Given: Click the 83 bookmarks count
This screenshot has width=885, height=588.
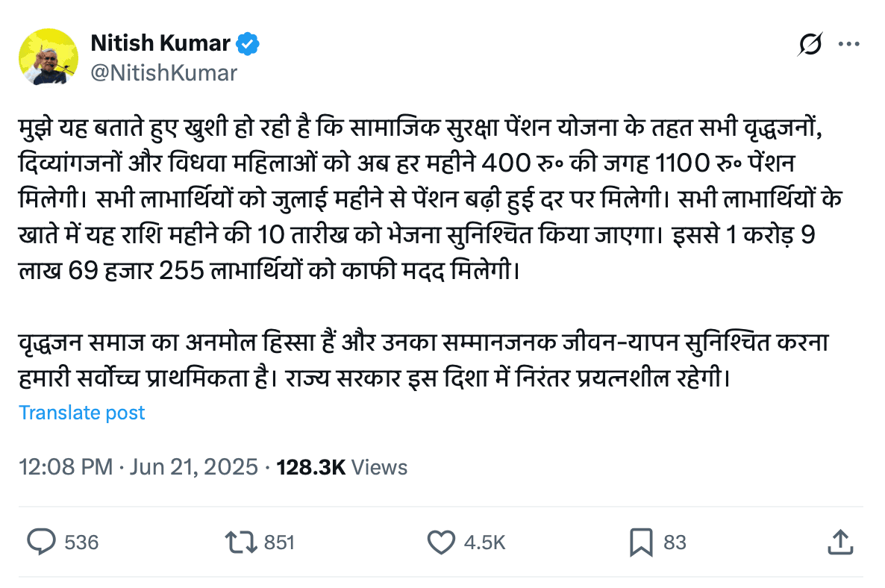Looking at the screenshot, I should point(675,542).
